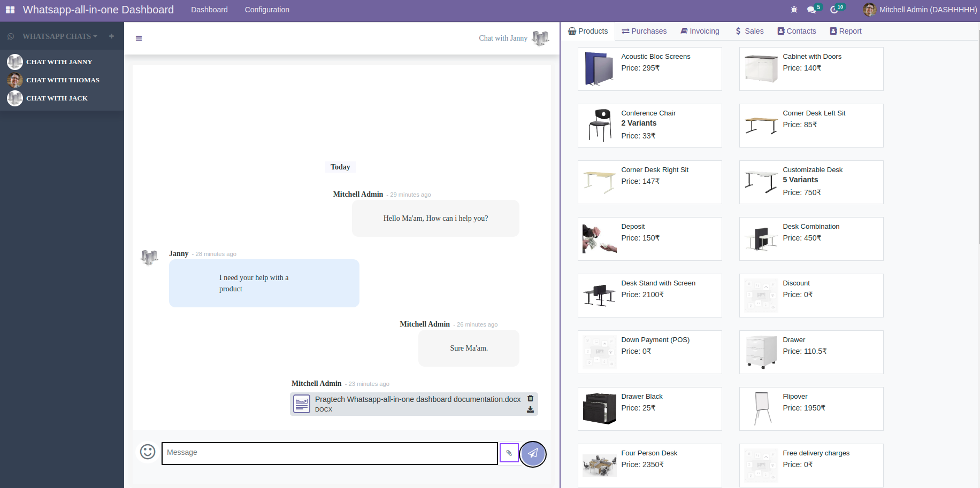Click the Chat with Janny header label
This screenshot has width=980, height=488.
503,38
